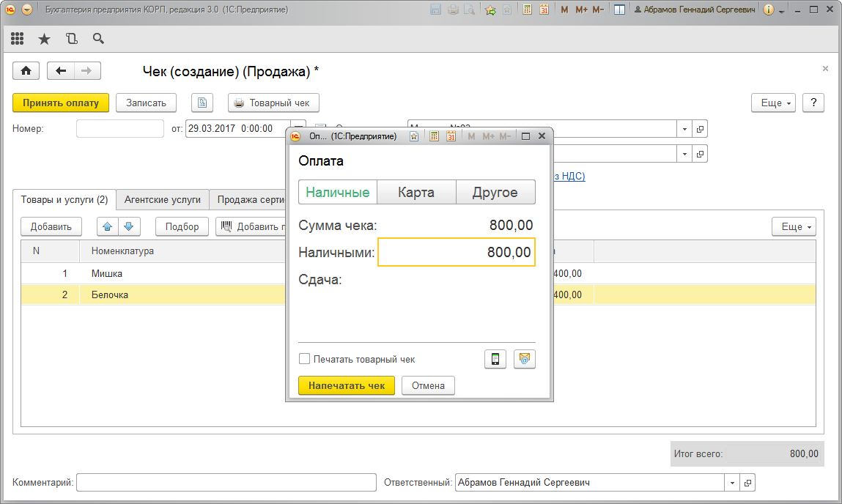Viewport: 842px width, 504px height.
Task: Open calculator icon in Оплата dialog title
Action: coord(434,136)
